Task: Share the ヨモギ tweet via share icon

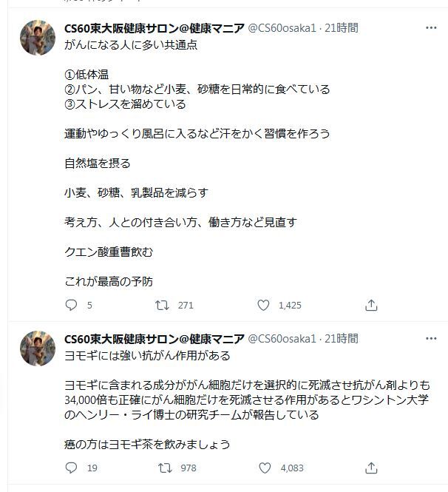Action: (371, 468)
